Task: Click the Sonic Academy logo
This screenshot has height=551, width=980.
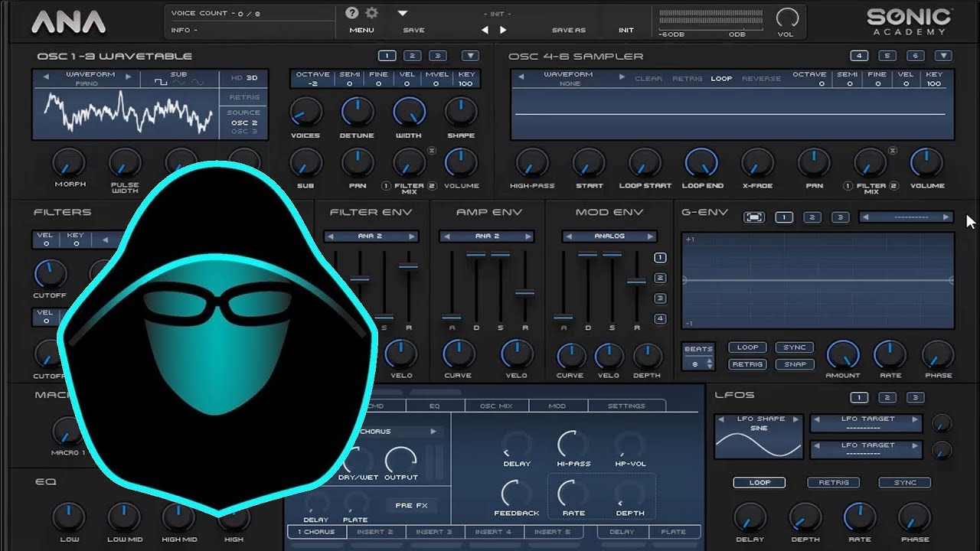Action: [909, 21]
